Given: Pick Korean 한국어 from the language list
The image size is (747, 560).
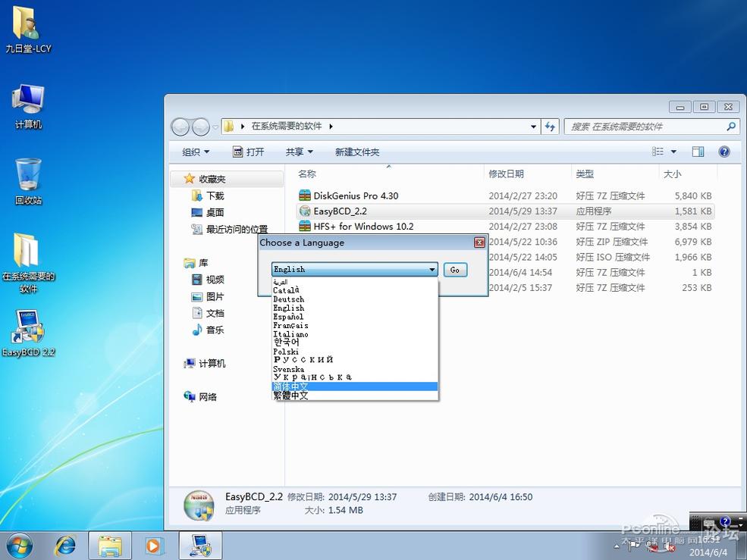Looking at the screenshot, I should click(x=354, y=343).
